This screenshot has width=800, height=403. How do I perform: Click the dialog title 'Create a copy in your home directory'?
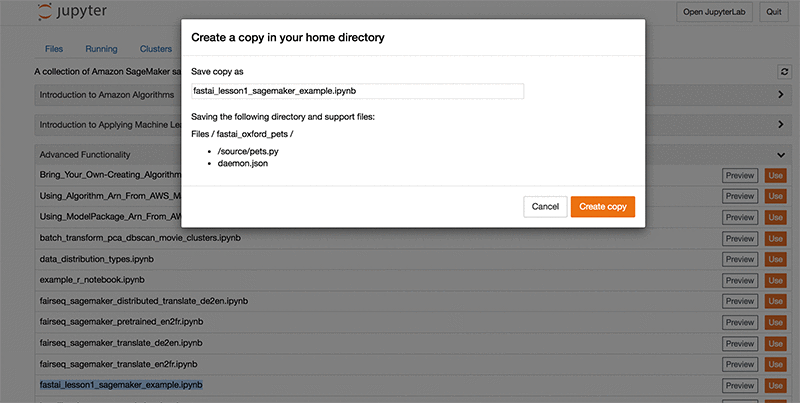tap(288, 37)
